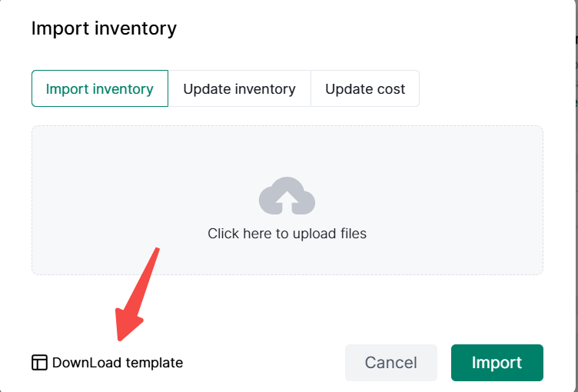The height and width of the screenshot is (392, 578).
Task: Open the Update cost tab
Action: [x=365, y=89]
